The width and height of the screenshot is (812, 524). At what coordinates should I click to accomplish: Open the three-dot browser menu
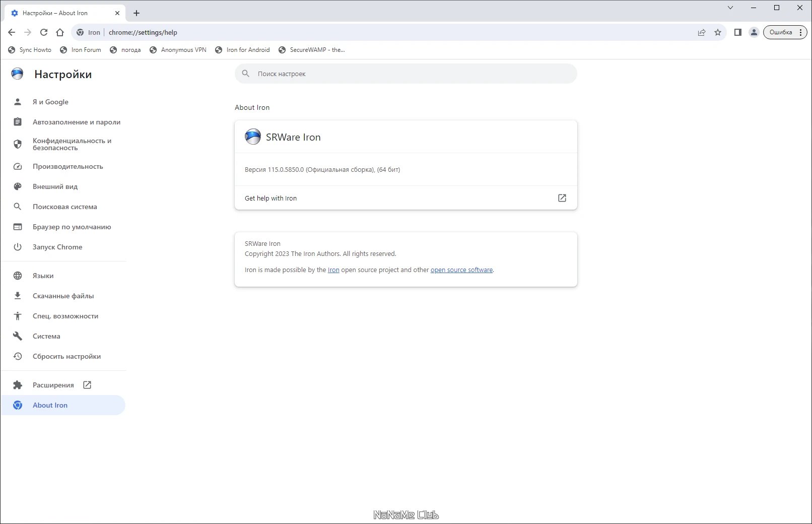801,32
